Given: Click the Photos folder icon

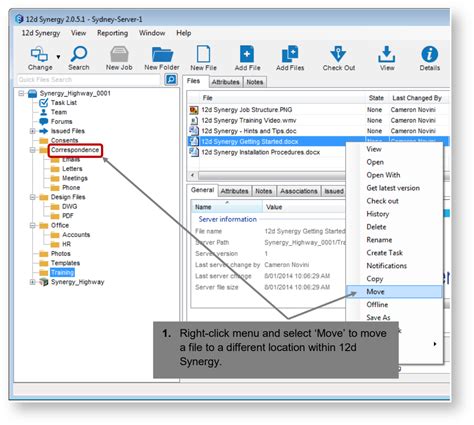Looking at the screenshot, I should 44,254.
